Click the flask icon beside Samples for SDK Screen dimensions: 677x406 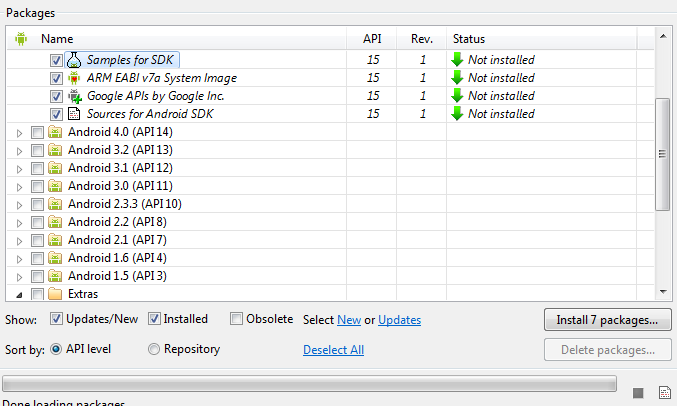[x=74, y=60]
